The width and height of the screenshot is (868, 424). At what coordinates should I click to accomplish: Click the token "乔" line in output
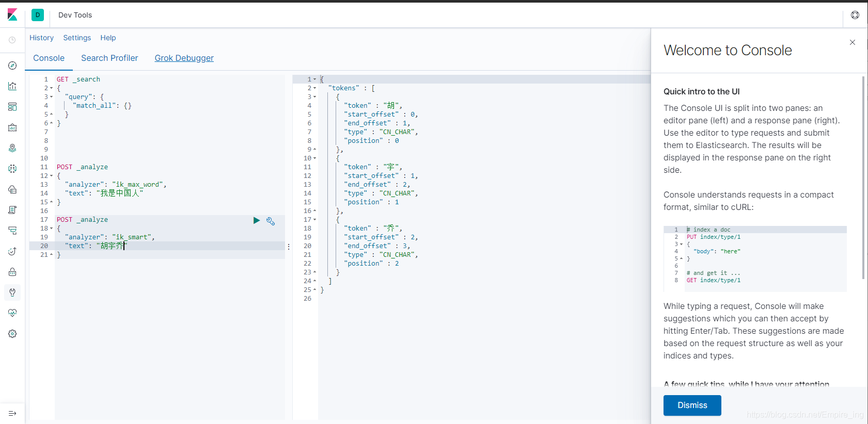click(x=373, y=229)
